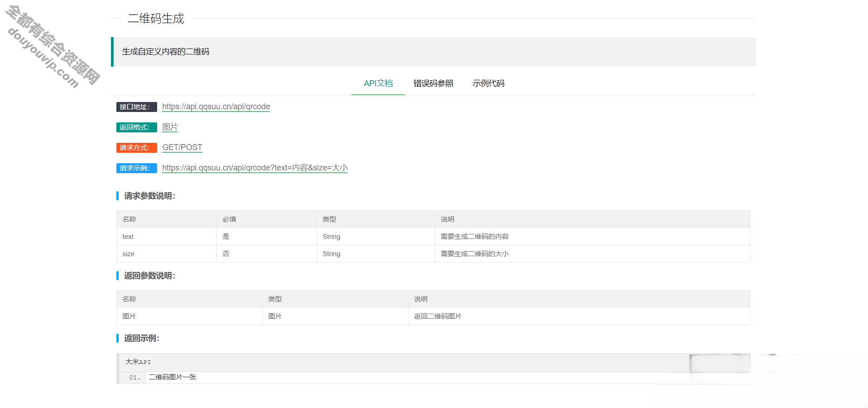
Task: Click the 大米API code block title
Action: coord(138,362)
